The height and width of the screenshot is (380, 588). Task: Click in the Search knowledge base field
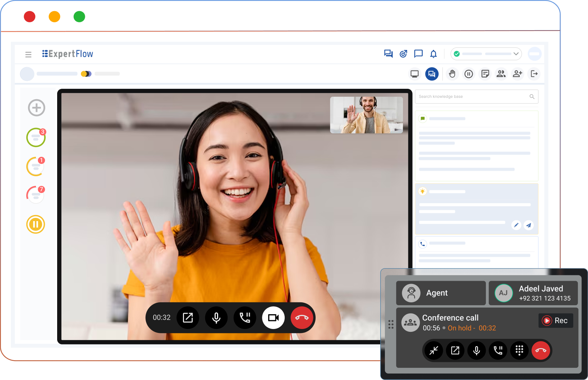coord(473,97)
